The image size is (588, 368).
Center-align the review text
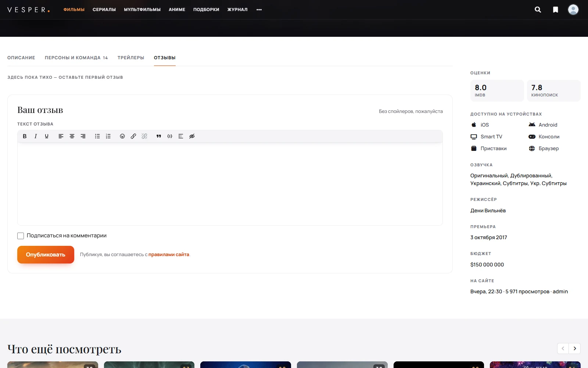(72, 136)
